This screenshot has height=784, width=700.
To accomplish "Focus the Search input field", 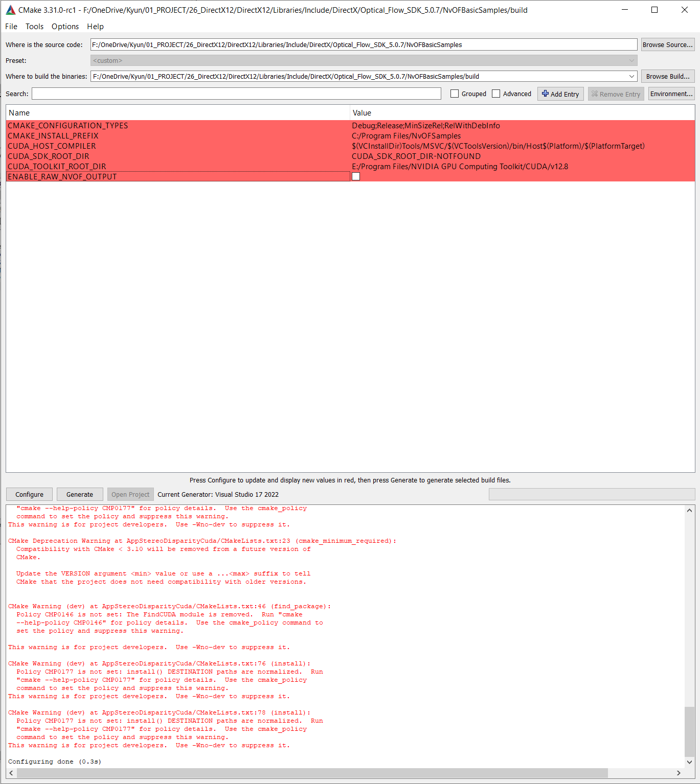I will click(x=236, y=94).
